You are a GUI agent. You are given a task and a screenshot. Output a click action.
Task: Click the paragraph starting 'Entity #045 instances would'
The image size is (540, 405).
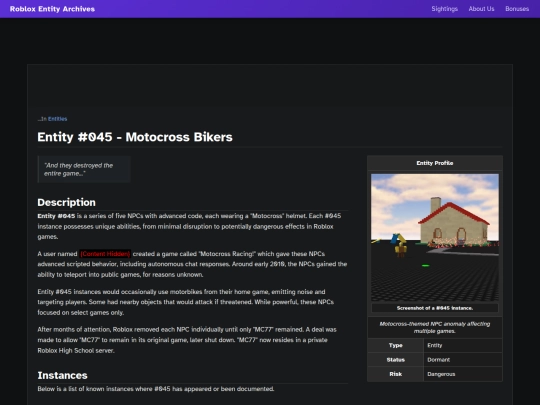(x=186, y=302)
